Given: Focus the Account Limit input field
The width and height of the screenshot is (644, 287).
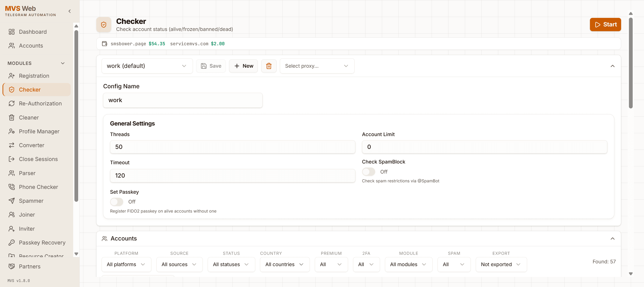Looking at the screenshot, I should coord(485,147).
